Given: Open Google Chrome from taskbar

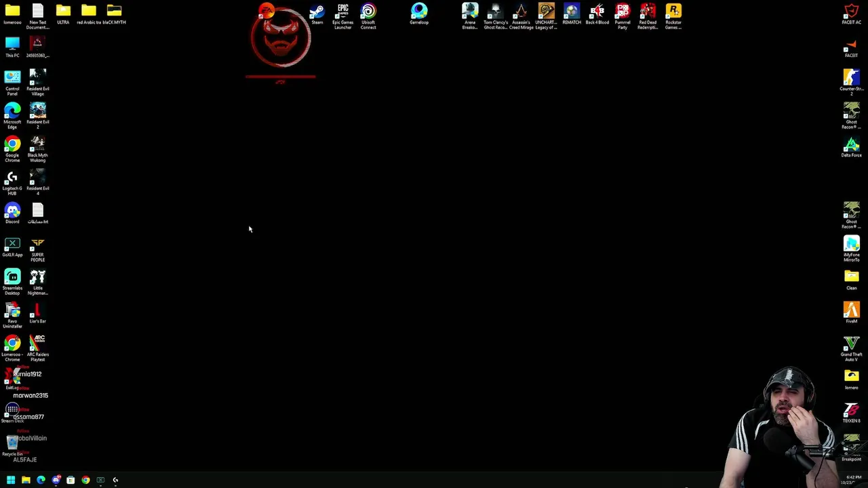Looking at the screenshot, I should click(85, 480).
